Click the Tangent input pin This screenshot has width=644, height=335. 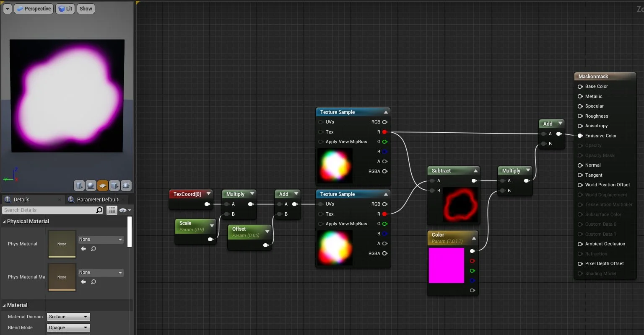coord(580,175)
